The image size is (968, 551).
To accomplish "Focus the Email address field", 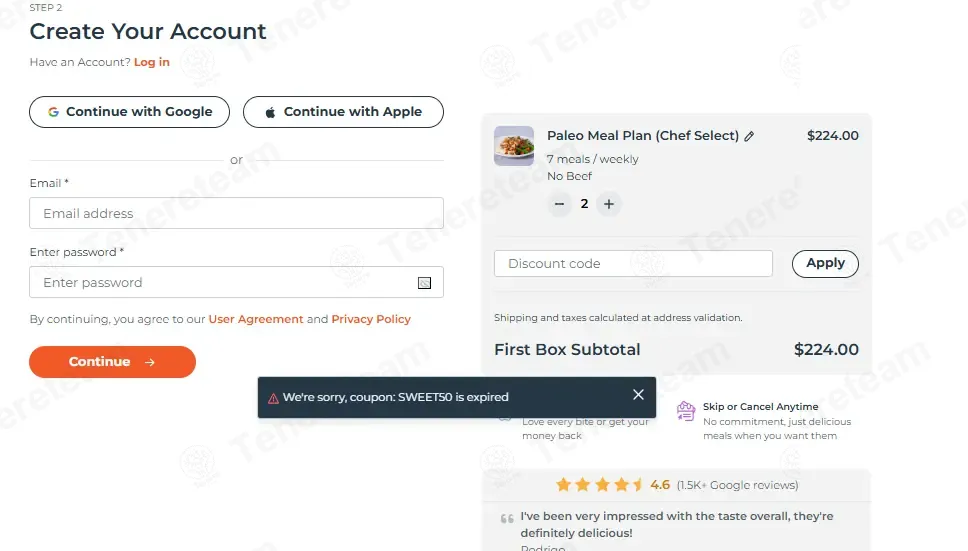I will tap(236, 213).
